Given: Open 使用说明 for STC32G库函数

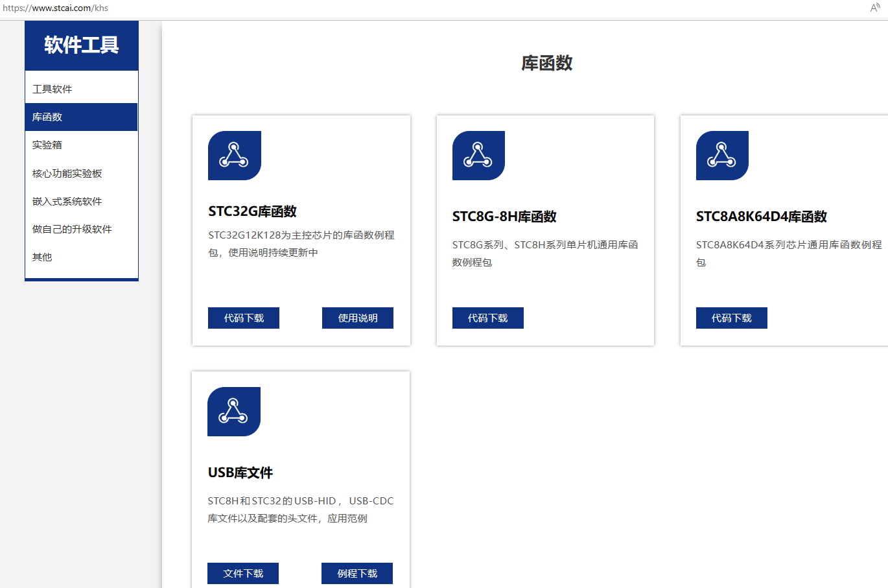Looking at the screenshot, I should (358, 318).
